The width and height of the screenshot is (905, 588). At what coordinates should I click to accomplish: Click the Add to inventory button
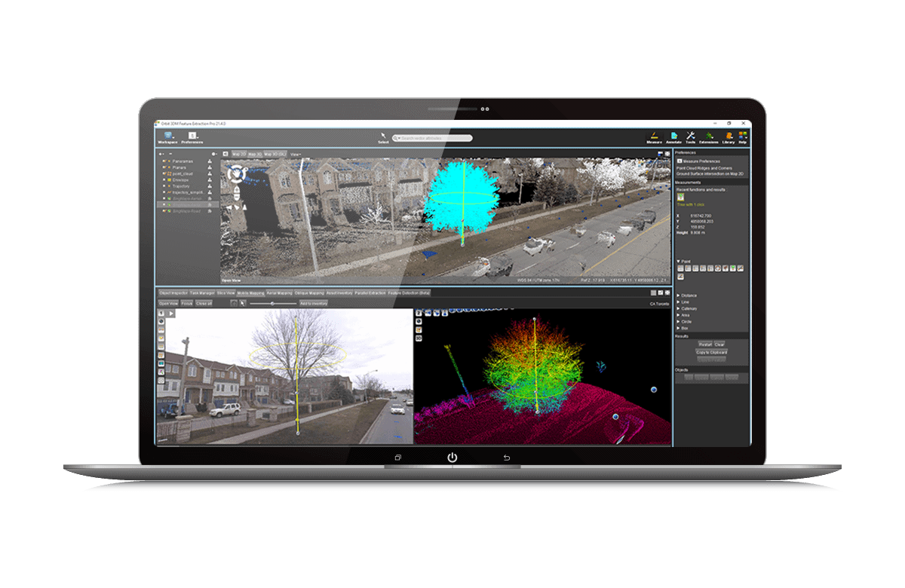(x=314, y=303)
